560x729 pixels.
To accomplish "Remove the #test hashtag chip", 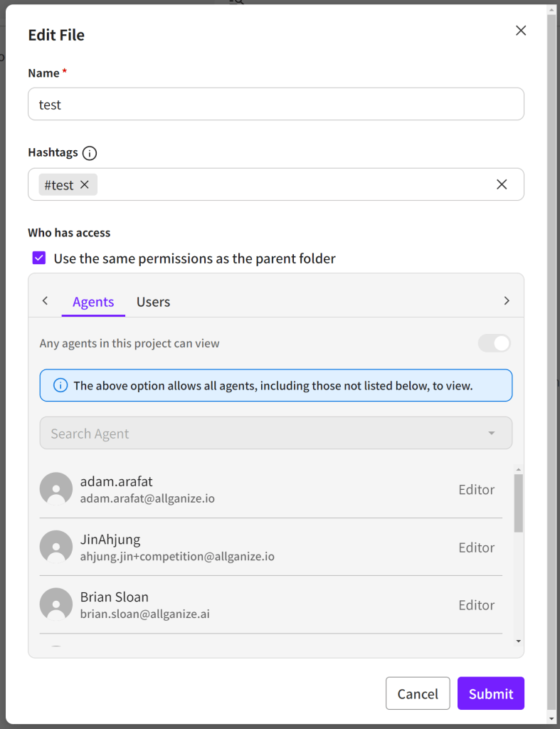I will tap(85, 184).
